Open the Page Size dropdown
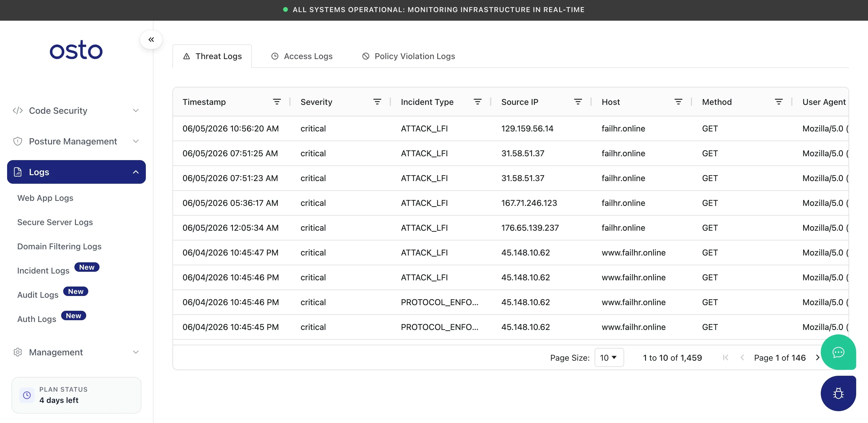 coord(609,358)
